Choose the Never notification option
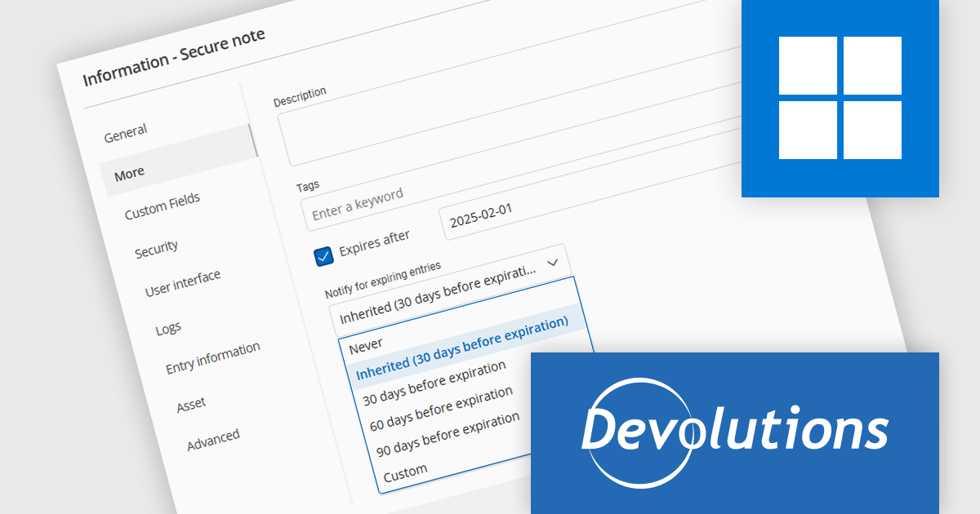980x514 pixels. tap(365, 345)
